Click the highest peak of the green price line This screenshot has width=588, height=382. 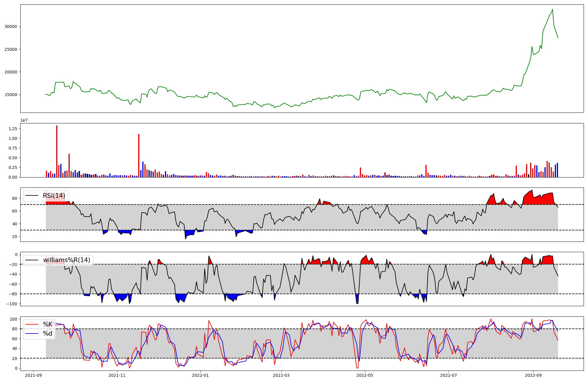pos(552,10)
